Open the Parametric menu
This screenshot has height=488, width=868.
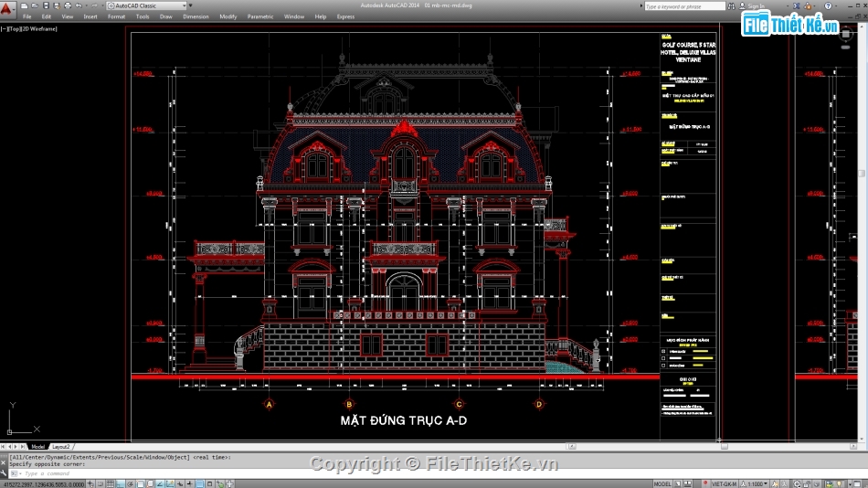pyautogui.click(x=260, y=16)
